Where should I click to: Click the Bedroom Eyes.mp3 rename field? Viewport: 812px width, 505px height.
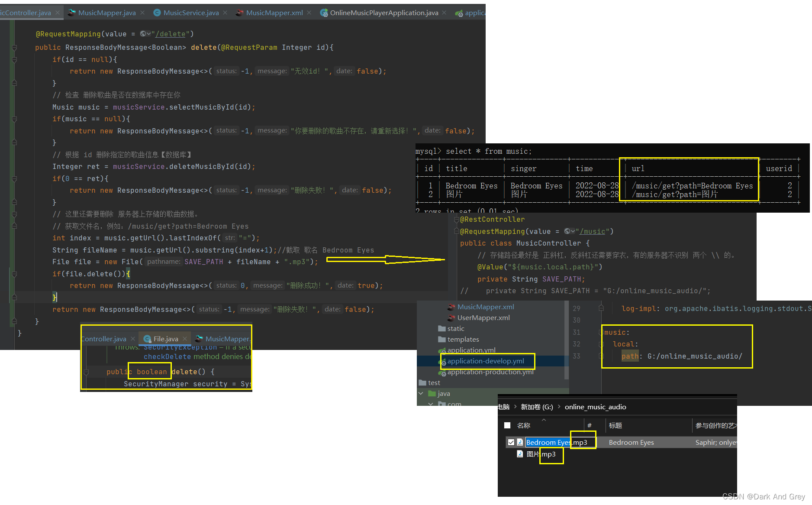(561, 442)
